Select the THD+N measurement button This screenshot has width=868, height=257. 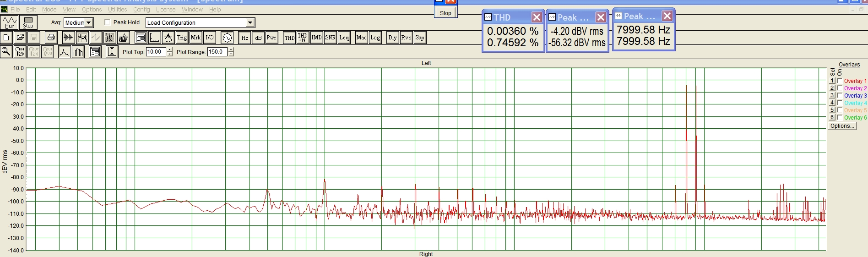pyautogui.click(x=303, y=38)
